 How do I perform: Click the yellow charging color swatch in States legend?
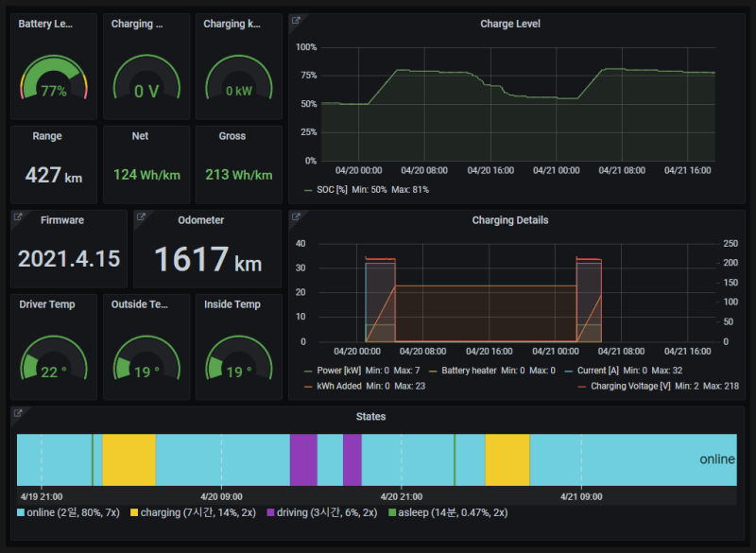click(x=134, y=512)
